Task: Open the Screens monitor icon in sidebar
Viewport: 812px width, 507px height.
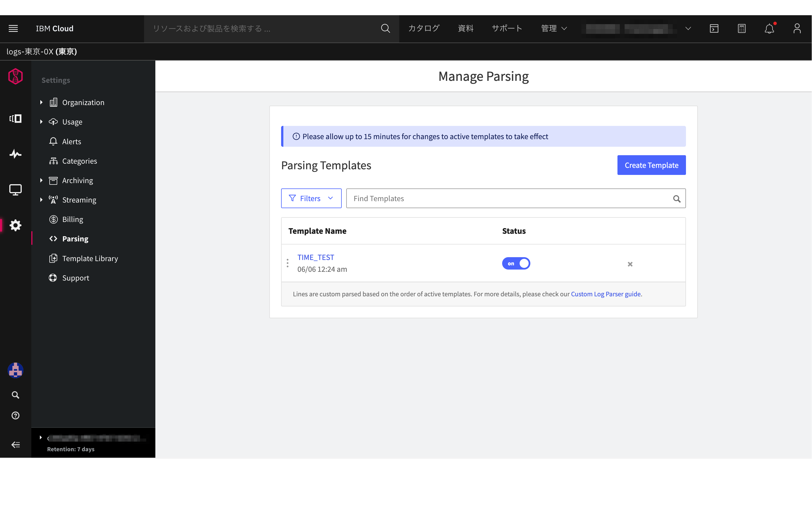Action: pyautogui.click(x=16, y=190)
